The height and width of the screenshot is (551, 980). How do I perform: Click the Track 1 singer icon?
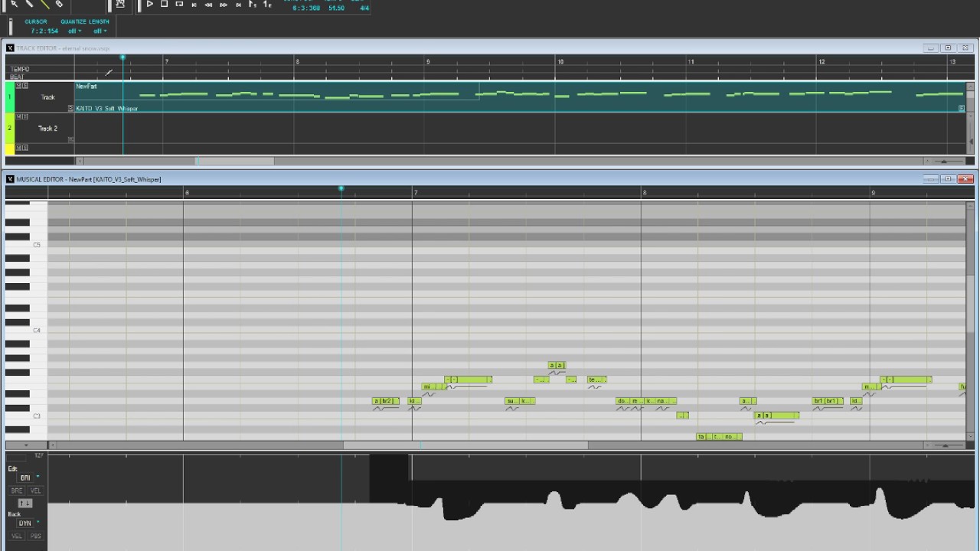tap(70, 109)
